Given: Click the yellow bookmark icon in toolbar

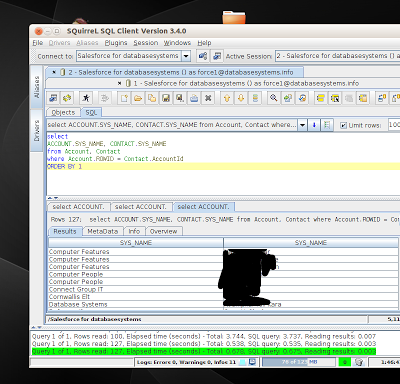Looking at the screenshot, I should tap(321, 98).
